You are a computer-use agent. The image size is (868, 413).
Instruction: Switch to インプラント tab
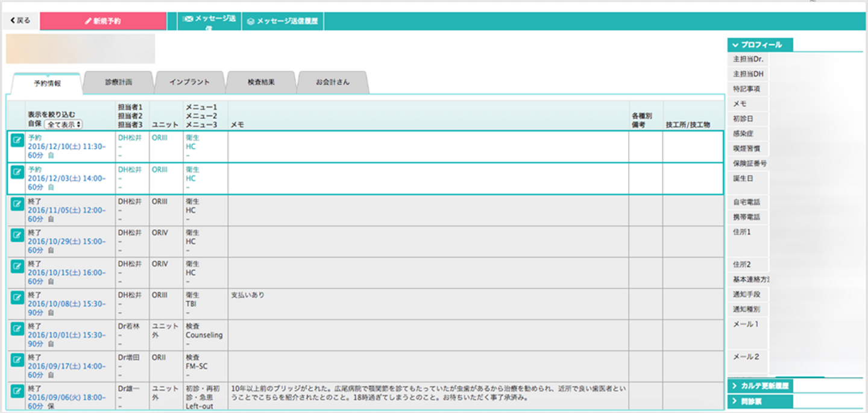tap(190, 82)
